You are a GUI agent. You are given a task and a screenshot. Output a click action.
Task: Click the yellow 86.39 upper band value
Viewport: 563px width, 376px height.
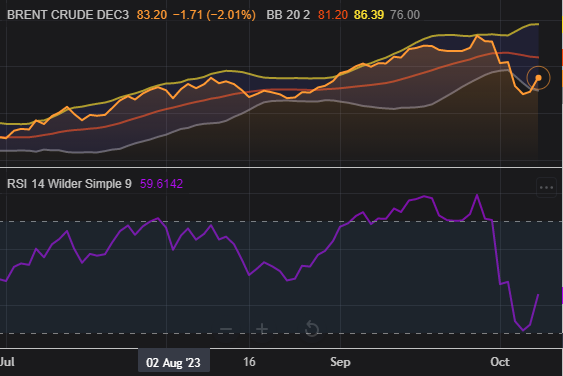(x=369, y=15)
